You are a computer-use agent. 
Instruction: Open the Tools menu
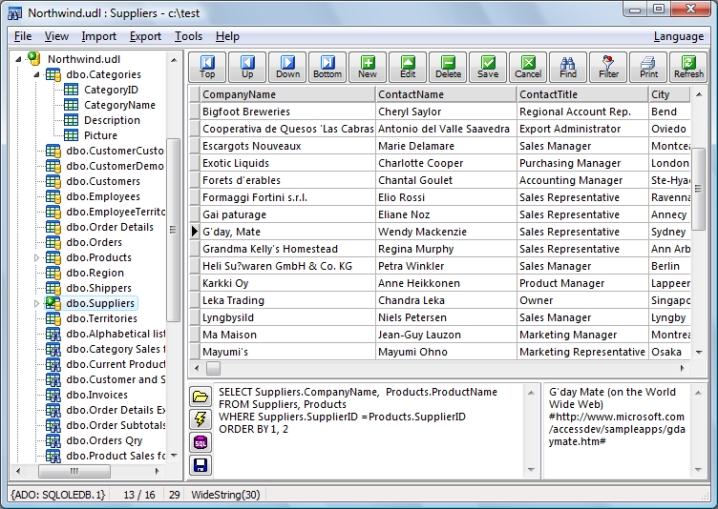[188, 37]
